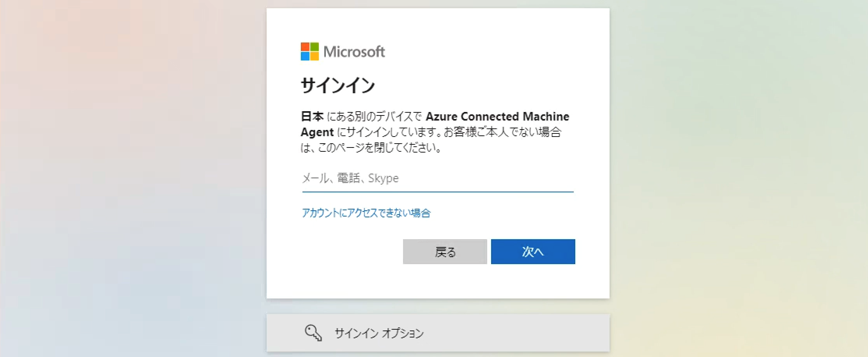Click the blue 次へ button
The image size is (868, 357).
(533, 252)
